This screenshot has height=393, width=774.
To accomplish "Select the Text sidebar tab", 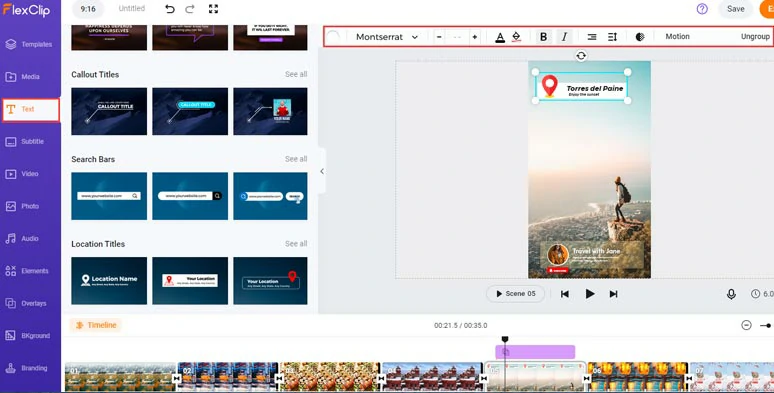I will tap(31, 110).
